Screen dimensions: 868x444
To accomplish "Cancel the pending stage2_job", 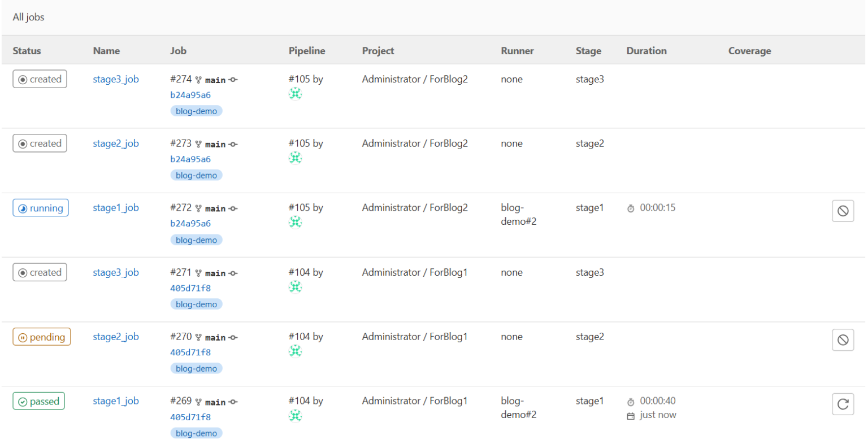I will (x=843, y=339).
